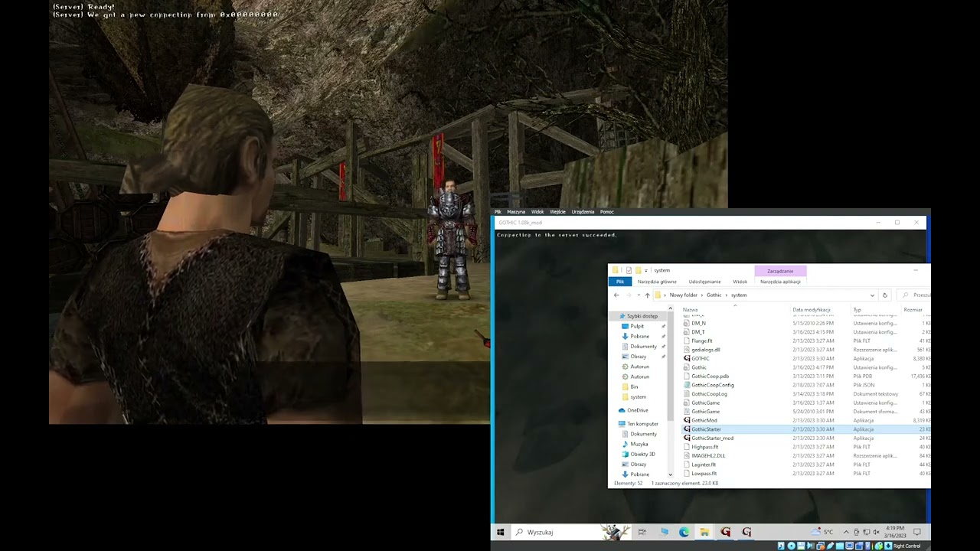Go up one folder level in Explorer
Screen dimensions: 980x551
click(647, 295)
